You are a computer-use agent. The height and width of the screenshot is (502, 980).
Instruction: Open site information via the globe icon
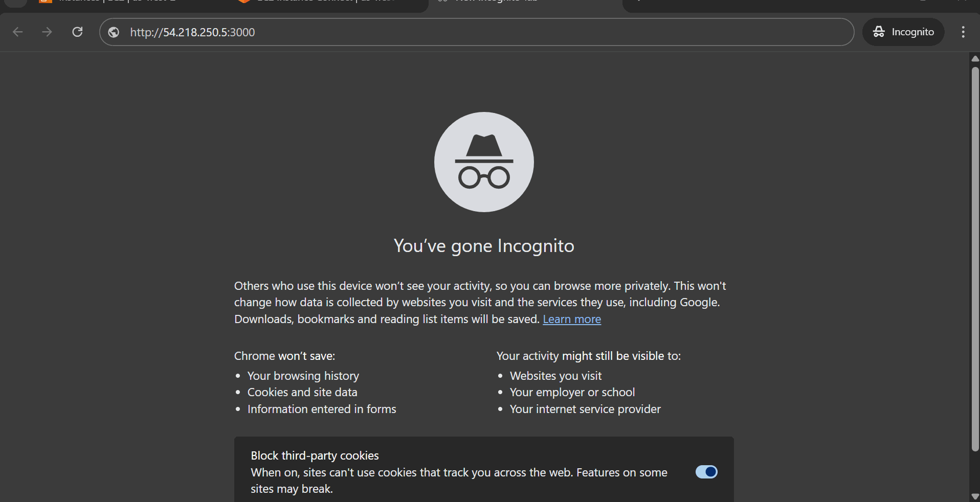click(114, 32)
